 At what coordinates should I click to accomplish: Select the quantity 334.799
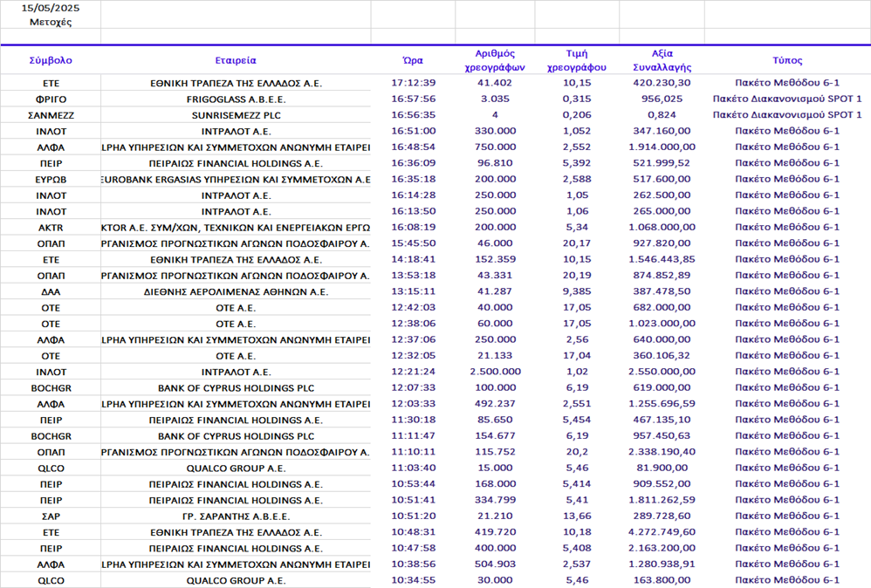click(495, 502)
